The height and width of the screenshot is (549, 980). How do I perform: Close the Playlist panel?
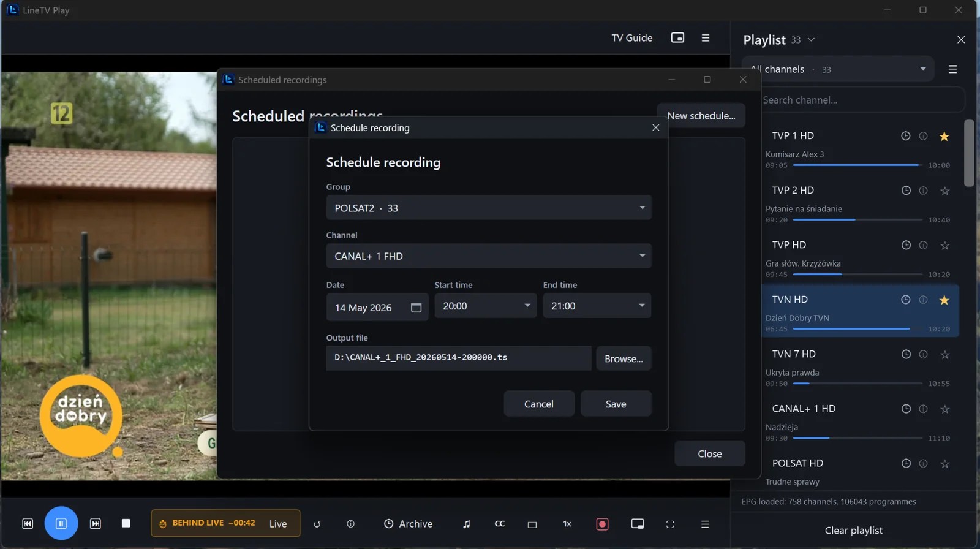[x=961, y=40]
